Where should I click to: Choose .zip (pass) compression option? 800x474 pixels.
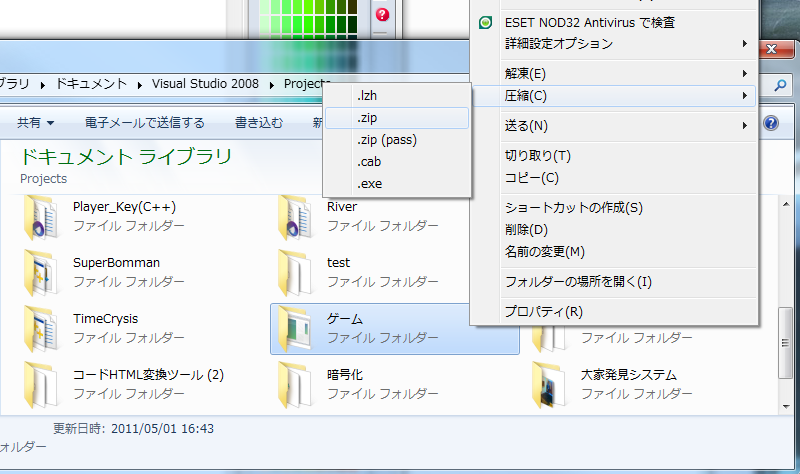click(397, 140)
